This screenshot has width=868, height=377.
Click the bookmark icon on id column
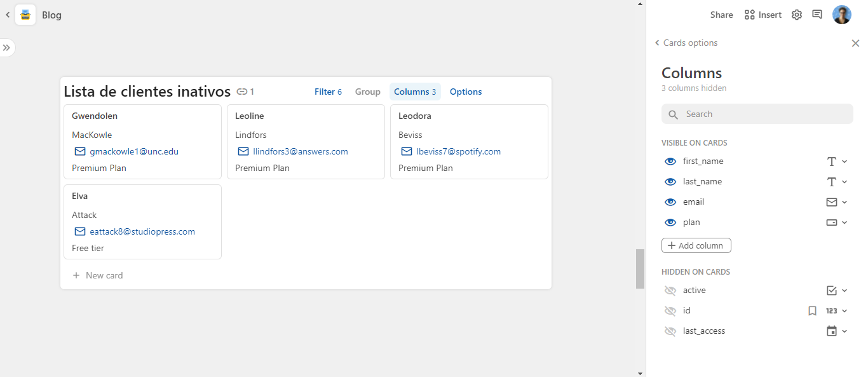[812, 311]
